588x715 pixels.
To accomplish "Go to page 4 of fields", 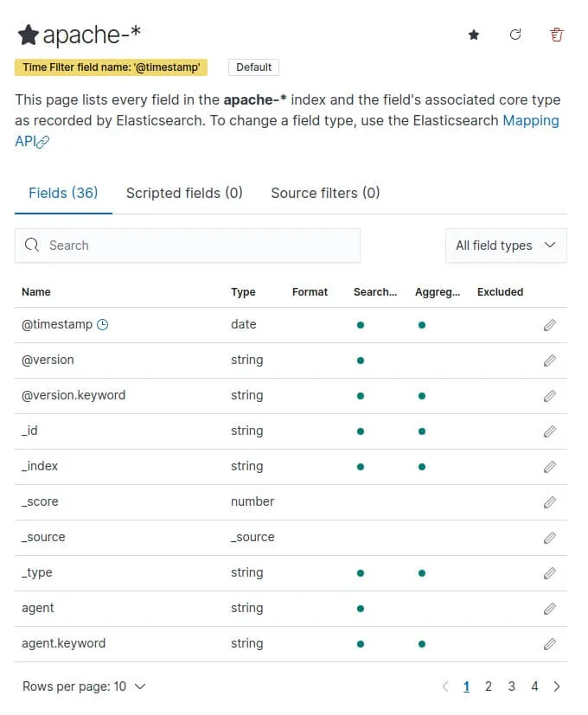I will (534, 686).
